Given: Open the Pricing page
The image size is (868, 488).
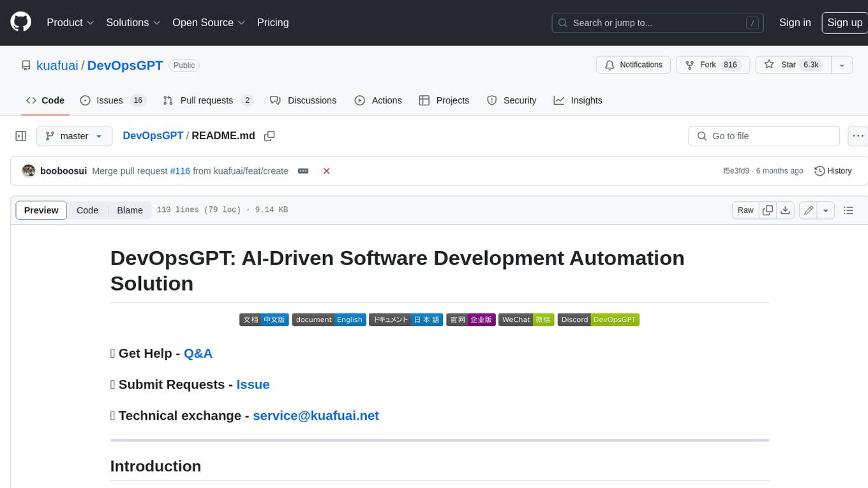Looking at the screenshot, I should click(273, 22).
